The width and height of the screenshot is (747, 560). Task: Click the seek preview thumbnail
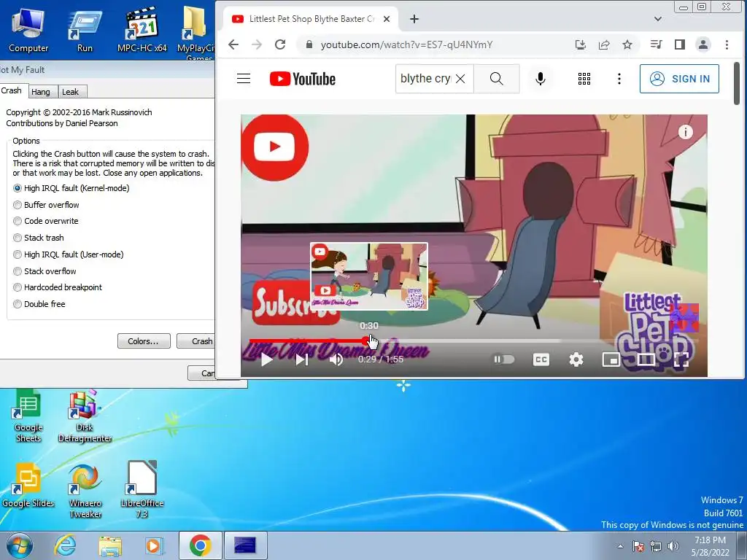click(368, 276)
